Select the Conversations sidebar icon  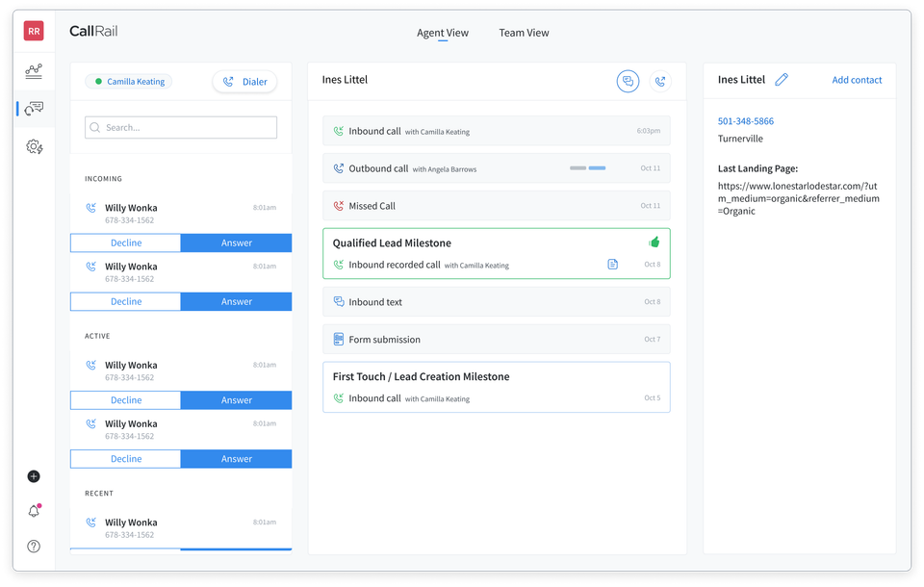point(34,109)
